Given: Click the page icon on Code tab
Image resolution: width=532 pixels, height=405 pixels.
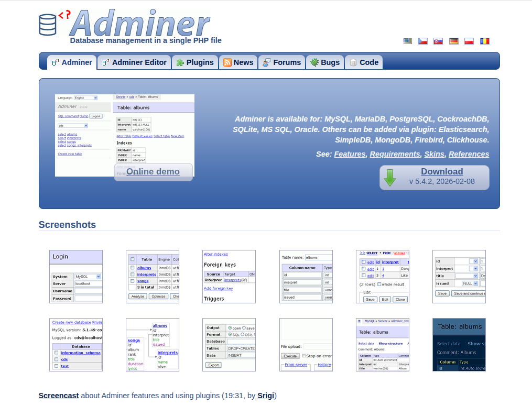Looking at the screenshot, I should pyautogui.click(x=352, y=62).
